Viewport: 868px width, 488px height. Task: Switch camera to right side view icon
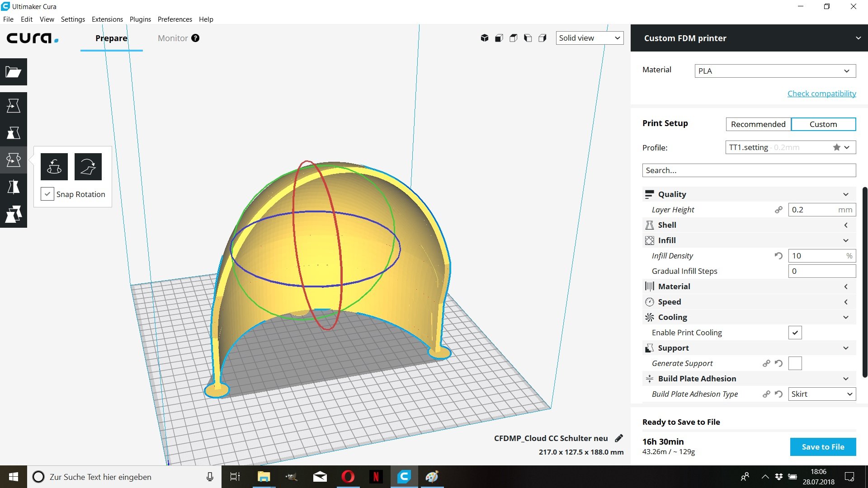click(542, 38)
